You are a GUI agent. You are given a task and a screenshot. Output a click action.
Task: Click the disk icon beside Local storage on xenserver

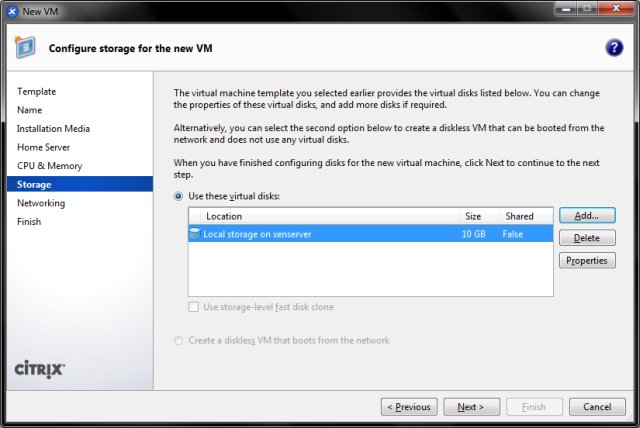pos(195,234)
